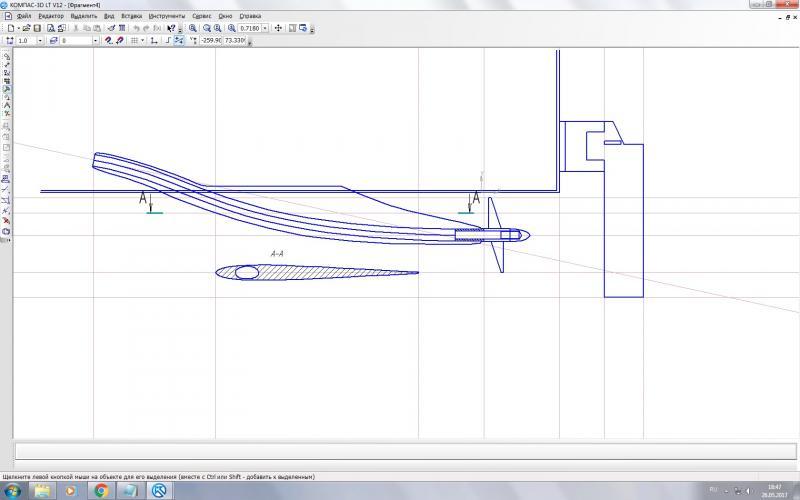Click the context Help cursor icon

click(x=171, y=28)
